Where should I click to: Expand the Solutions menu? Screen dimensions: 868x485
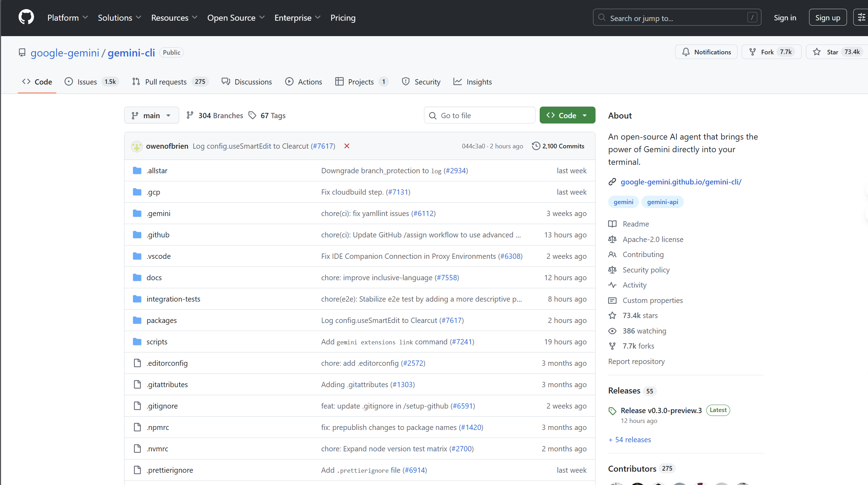(120, 18)
